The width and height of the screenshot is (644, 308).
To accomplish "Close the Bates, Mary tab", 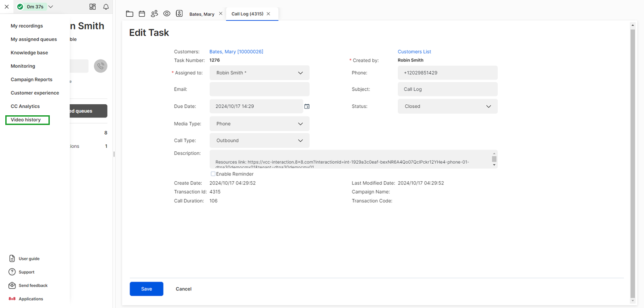I will [x=221, y=14].
